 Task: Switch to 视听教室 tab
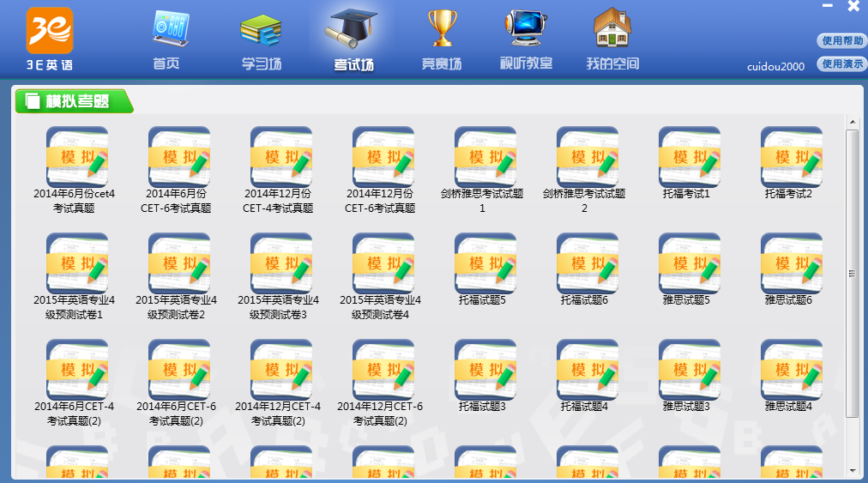pos(527,39)
